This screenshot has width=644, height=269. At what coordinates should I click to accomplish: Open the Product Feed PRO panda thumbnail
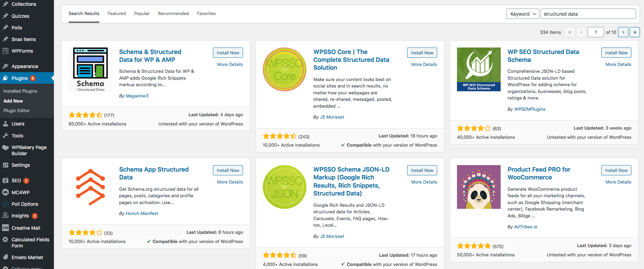pos(478,187)
